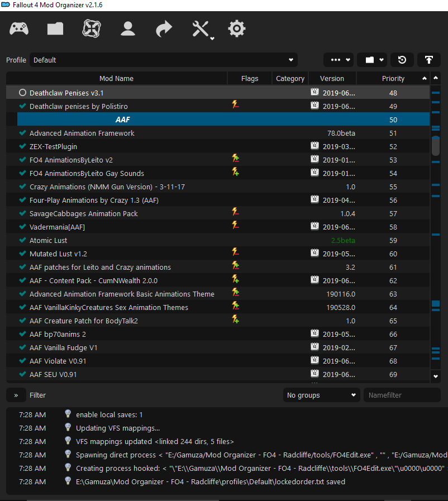The width and height of the screenshot is (448, 501).
Task: Uncheck the ZEX-TestPlugin mod
Action: [22, 146]
